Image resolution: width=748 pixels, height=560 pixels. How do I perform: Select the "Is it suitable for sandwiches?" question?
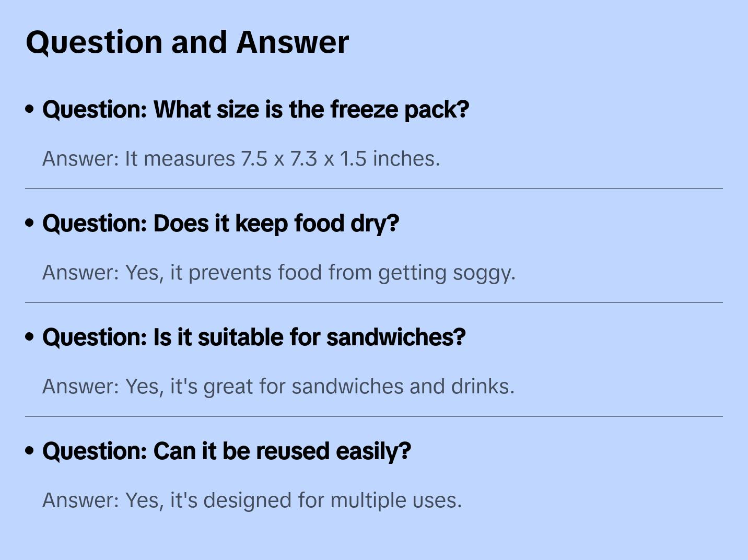click(254, 337)
